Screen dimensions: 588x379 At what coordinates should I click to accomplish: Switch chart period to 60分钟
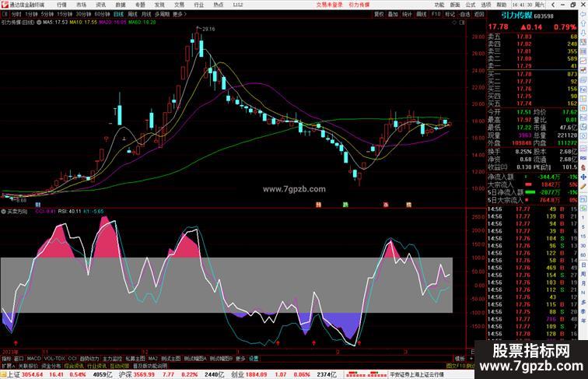(x=102, y=14)
